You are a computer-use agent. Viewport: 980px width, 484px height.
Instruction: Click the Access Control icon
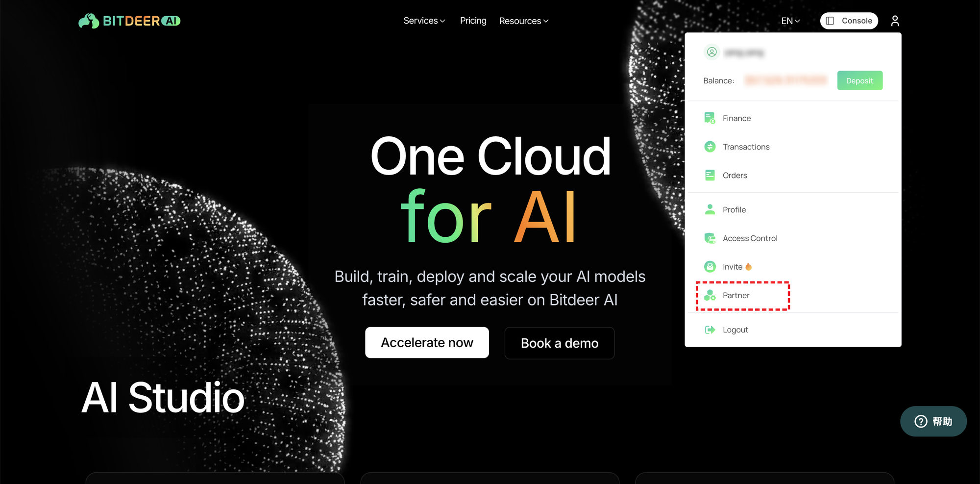tap(710, 238)
